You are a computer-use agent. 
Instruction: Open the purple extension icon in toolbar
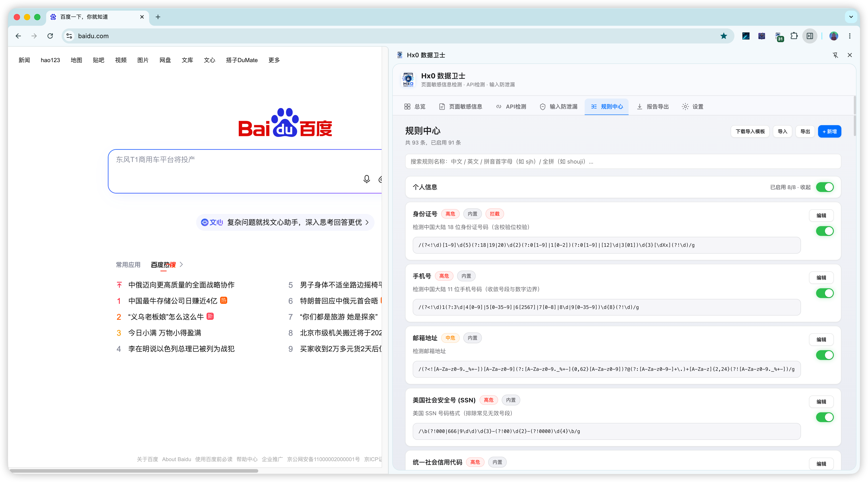point(761,36)
